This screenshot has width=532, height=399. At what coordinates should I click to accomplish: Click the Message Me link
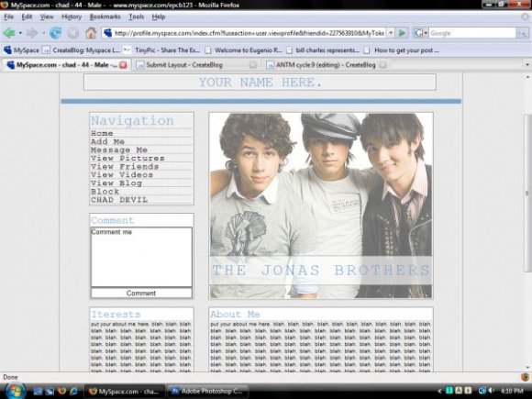119,150
